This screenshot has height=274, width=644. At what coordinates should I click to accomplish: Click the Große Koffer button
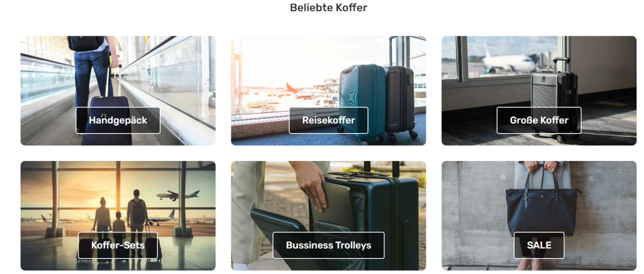539,120
